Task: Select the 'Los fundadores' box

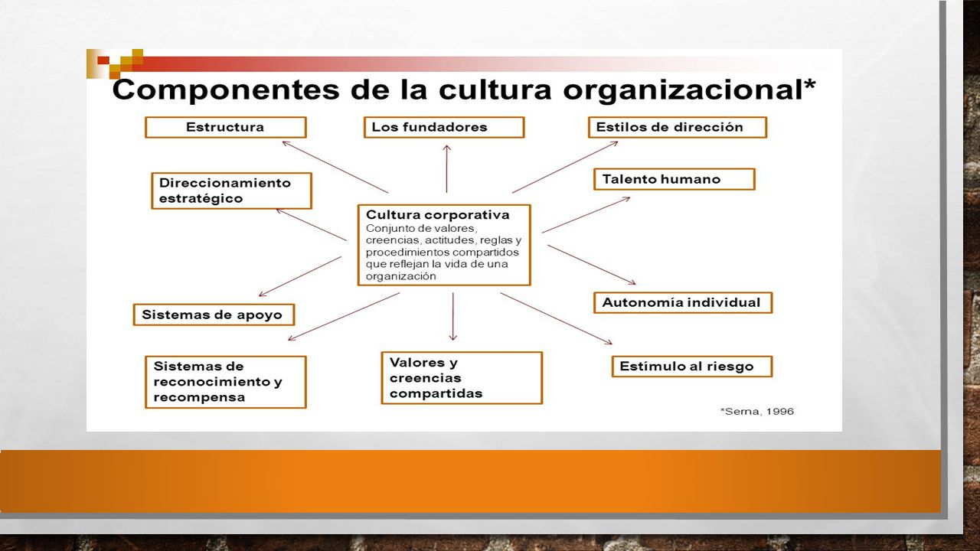Action: click(444, 127)
